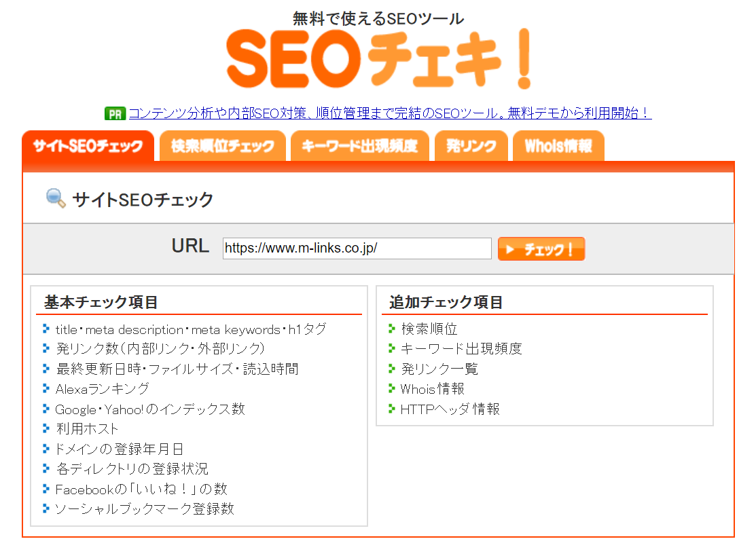Click the magnifier icon beside サイトSEOチェック heading
This screenshot has width=756, height=556.
[x=56, y=198]
